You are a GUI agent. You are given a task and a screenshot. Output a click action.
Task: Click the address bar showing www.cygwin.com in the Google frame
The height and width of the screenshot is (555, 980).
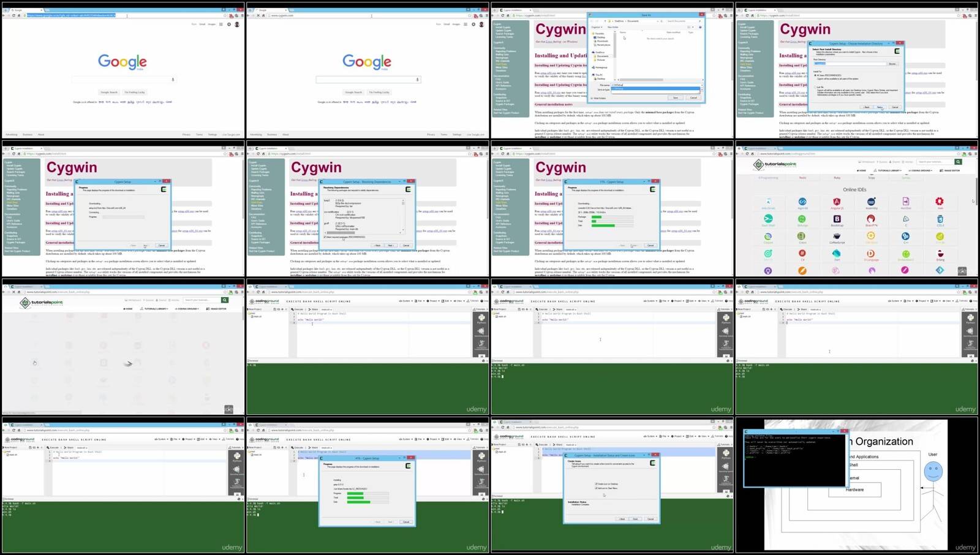pyautogui.click(x=367, y=15)
